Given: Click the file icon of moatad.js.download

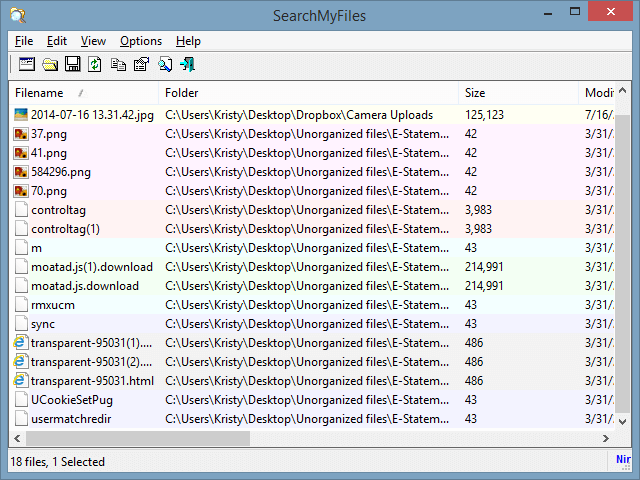Looking at the screenshot, I should (21, 286).
